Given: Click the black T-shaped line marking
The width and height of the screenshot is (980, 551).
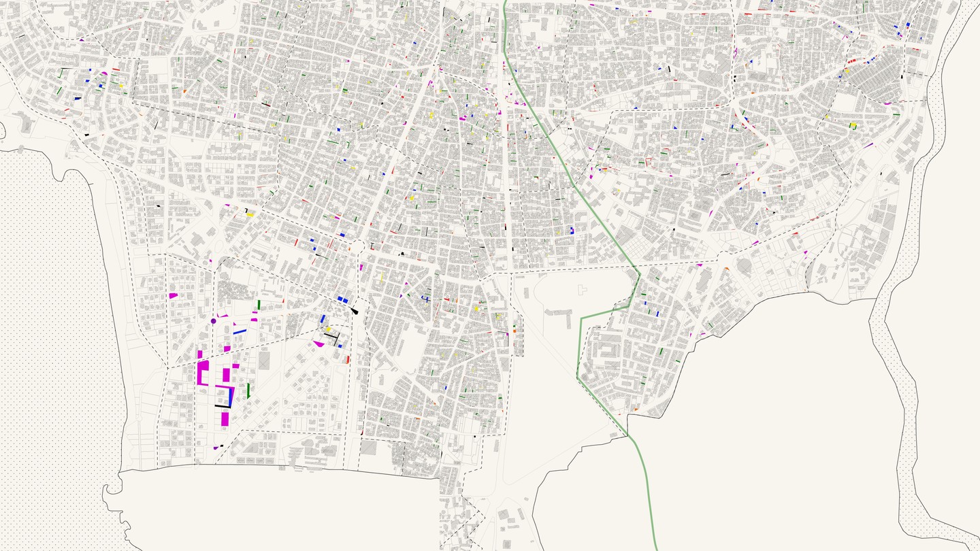Looking at the screenshot, I should tap(333, 336).
